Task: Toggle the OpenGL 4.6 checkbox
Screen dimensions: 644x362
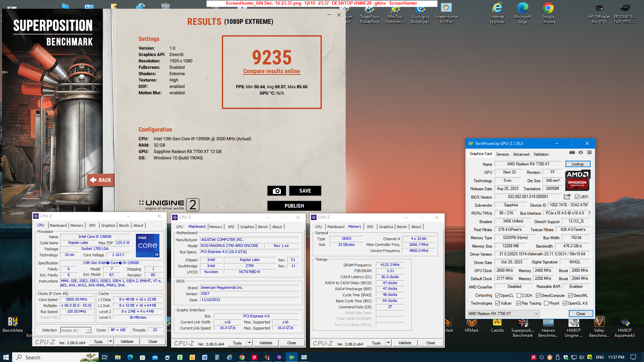Action: pyautogui.click(x=565, y=303)
